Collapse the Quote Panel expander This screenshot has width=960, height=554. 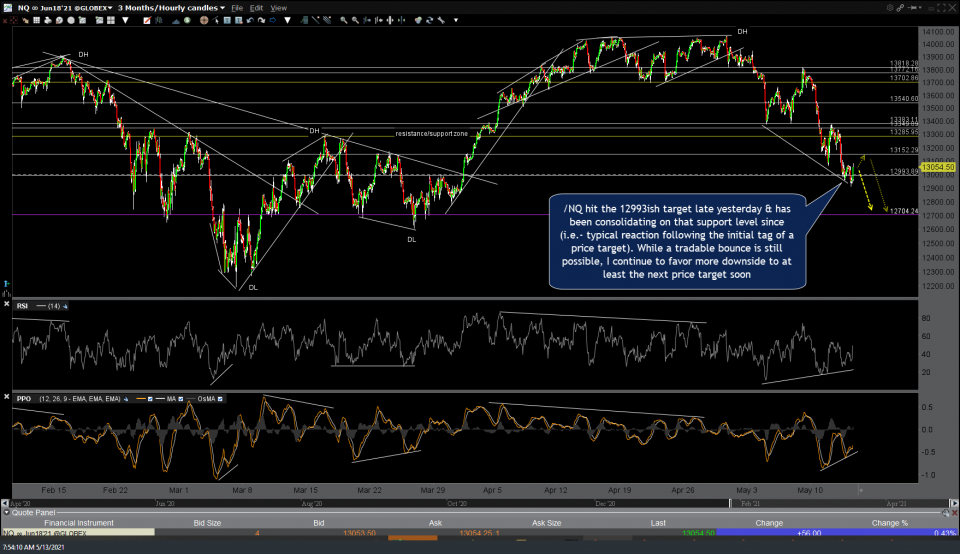pos(7,512)
